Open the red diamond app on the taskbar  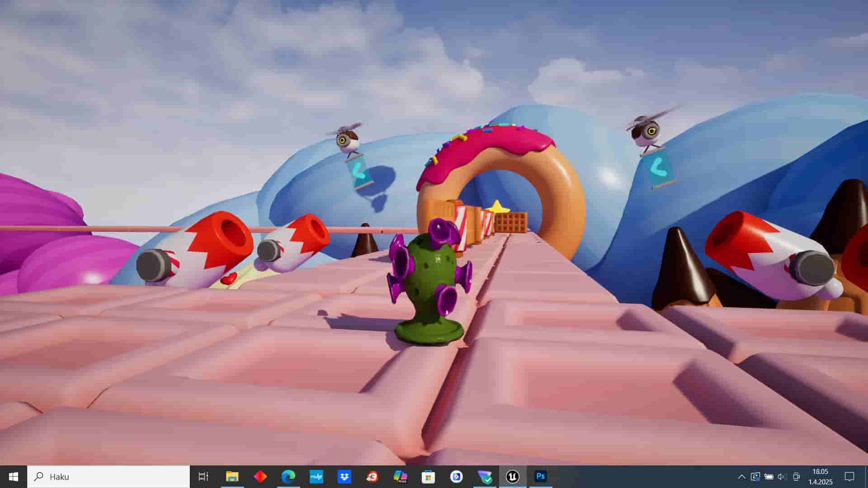pos(260,477)
